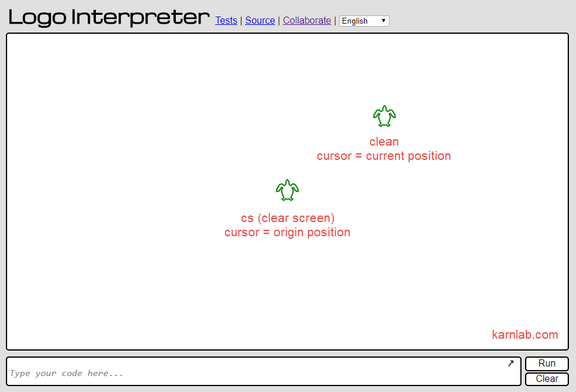576x392 pixels.
Task: Open the Tests link
Action: 226,21
